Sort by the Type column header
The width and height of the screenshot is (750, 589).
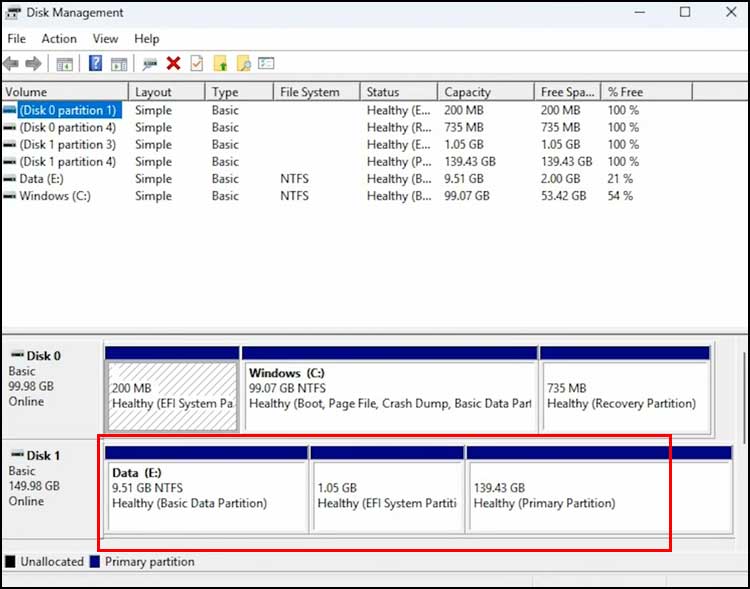coord(239,92)
